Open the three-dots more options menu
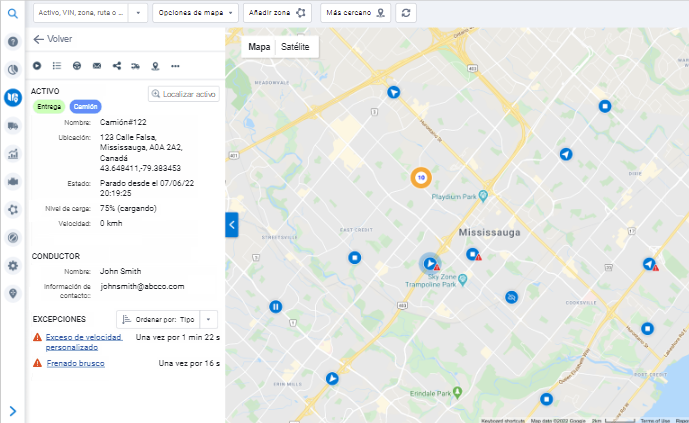This screenshot has width=689, height=423. click(x=175, y=66)
